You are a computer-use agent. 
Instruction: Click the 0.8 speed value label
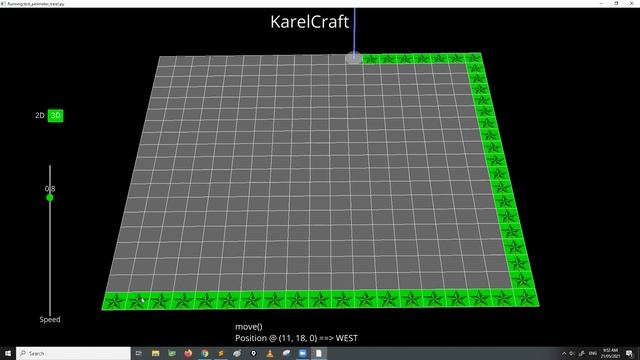click(50, 189)
